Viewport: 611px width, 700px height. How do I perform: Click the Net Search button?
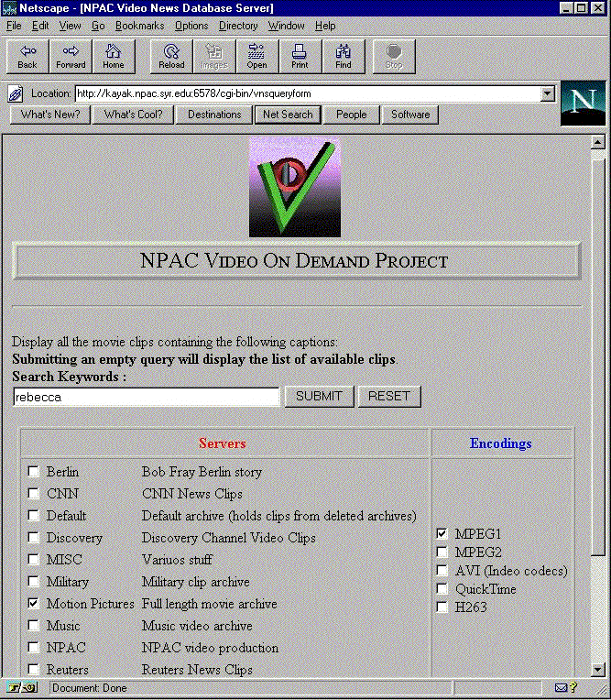[x=288, y=115]
